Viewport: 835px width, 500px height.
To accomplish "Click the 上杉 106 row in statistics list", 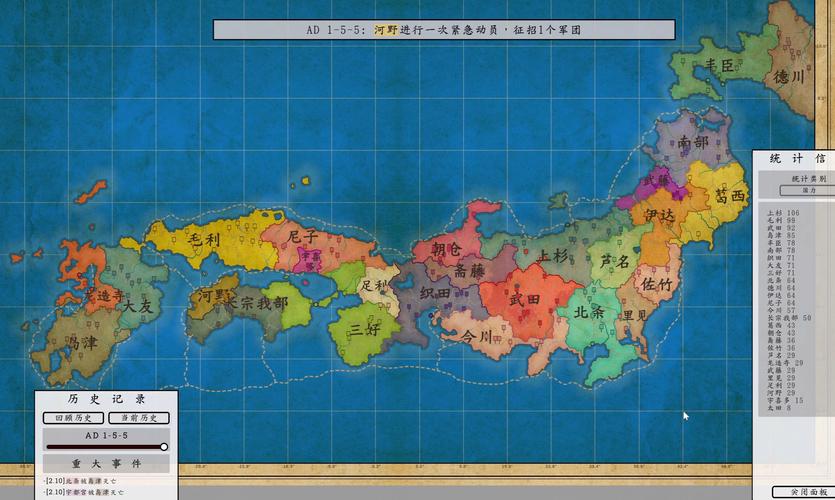I will click(783, 212).
